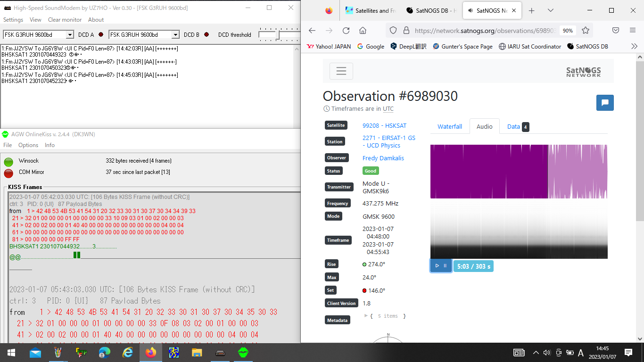The image size is (644, 362).
Task: Click the 90% zoom level indicator
Action: pyautogui.click(x=568, y=30)
